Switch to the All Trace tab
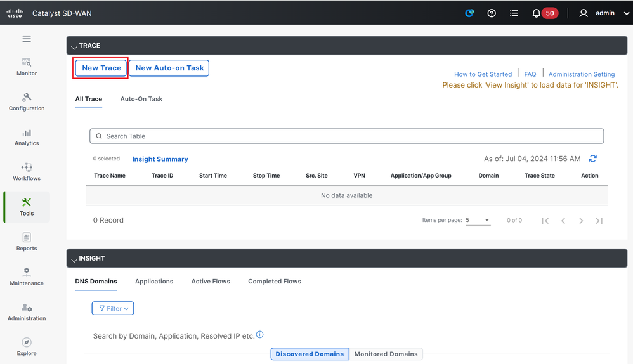This screenshot has width=633, height=364. pos(88,99)
